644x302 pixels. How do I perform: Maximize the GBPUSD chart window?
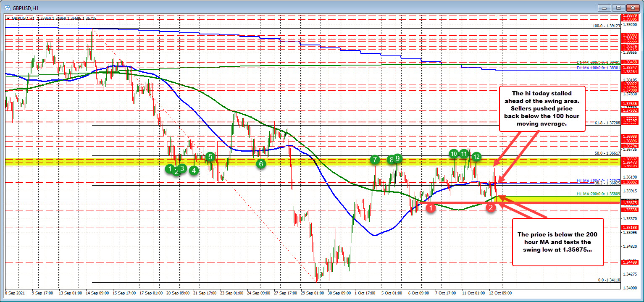[618, 8]
